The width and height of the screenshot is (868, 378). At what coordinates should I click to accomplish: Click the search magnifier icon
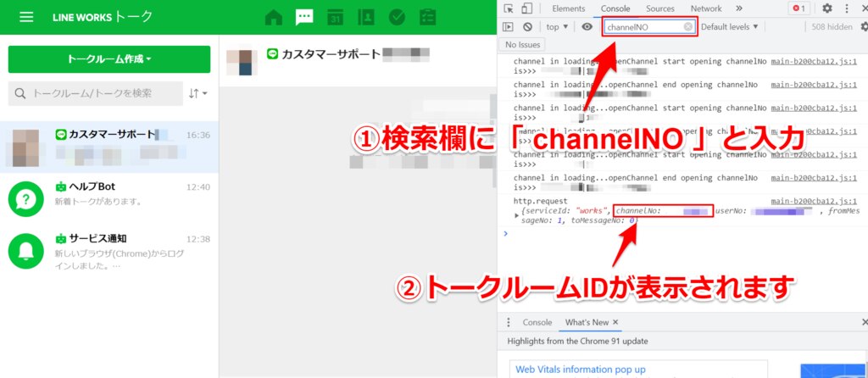pyautogui.click(x=20, y=93)
